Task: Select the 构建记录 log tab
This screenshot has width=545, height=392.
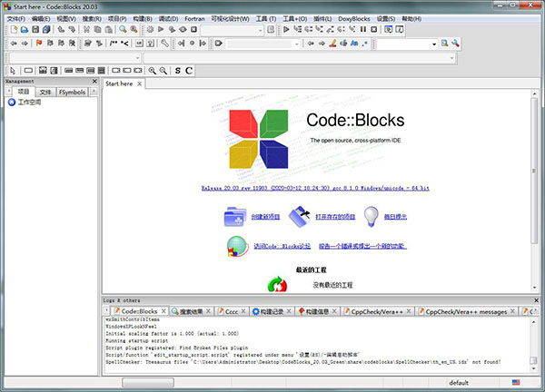Action: tap(272, 312)
